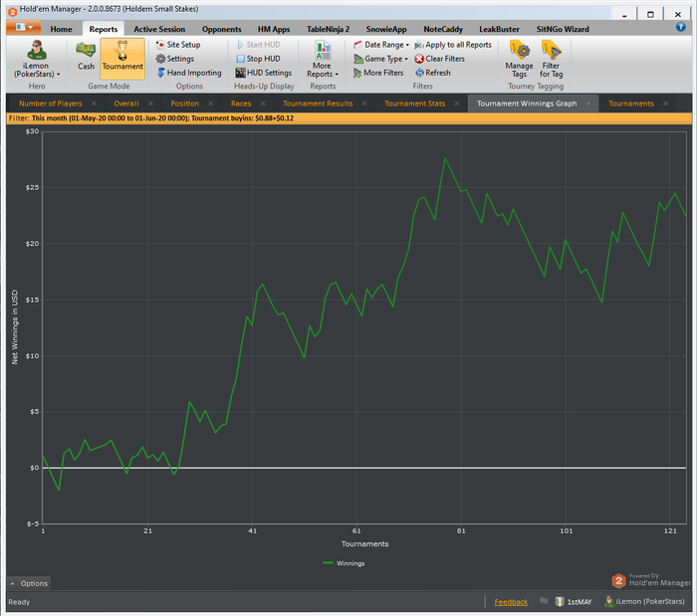
Task: Open the application menu button
Action: [24, 27]
